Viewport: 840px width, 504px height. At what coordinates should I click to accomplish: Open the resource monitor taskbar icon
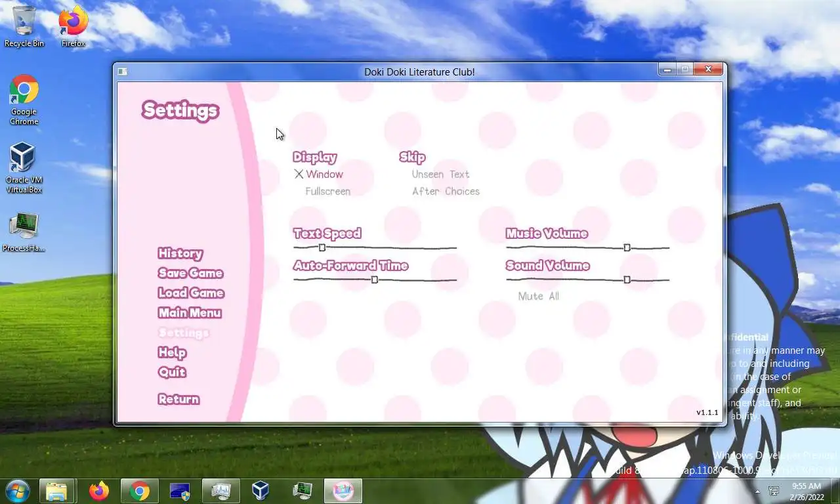tap(220, 491)
